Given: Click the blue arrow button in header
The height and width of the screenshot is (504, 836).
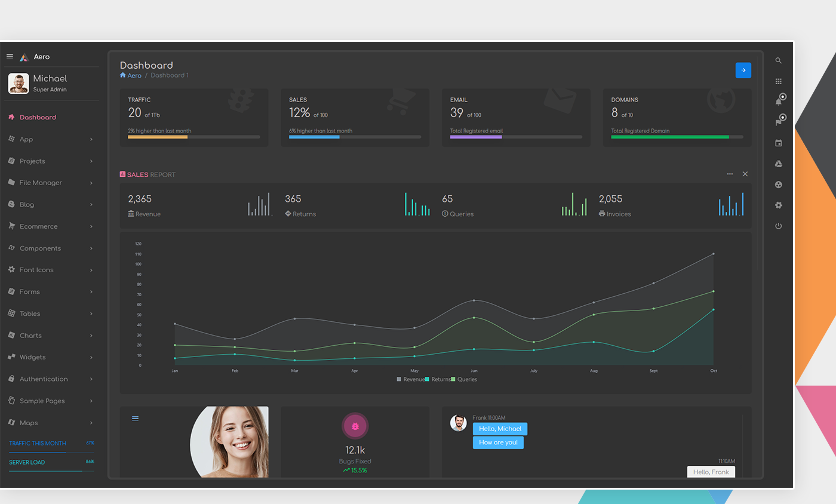Looking at the screenshot, I should click(x=743, y=70).
